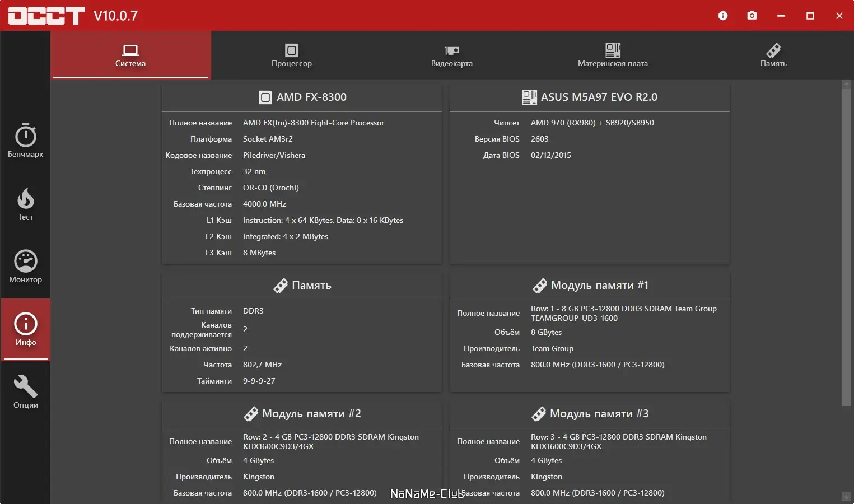Click the 'Модуль памяти #3' heading

point(599,414)
